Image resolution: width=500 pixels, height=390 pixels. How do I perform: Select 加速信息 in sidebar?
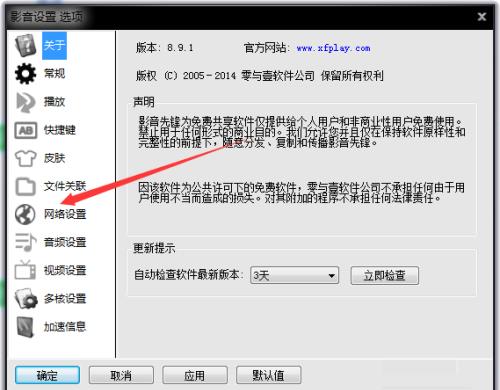[x=65, y=327]
